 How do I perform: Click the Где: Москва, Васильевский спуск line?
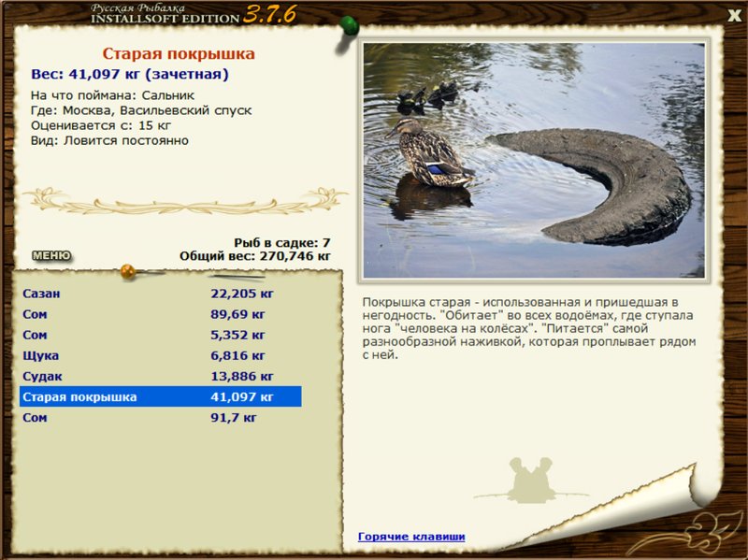[141, 110]
